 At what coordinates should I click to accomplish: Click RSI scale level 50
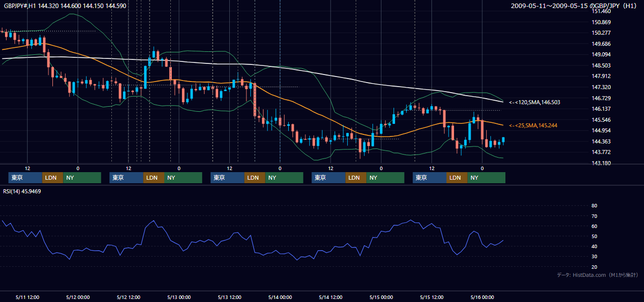point(594,236)
